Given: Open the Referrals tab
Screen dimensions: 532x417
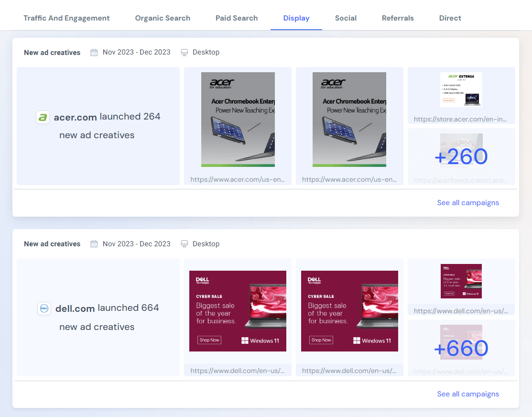Looking at the screenshot, I should point(398,18).
